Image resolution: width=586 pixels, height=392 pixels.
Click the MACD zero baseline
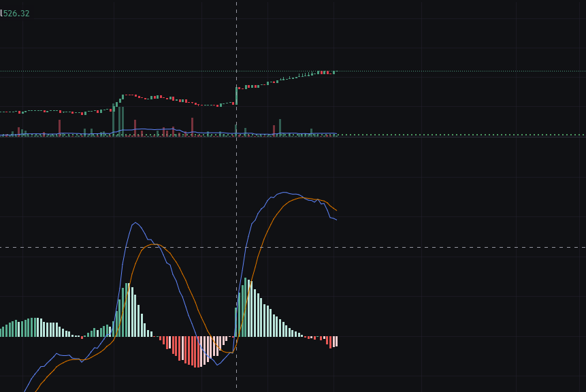pos(374,336)
